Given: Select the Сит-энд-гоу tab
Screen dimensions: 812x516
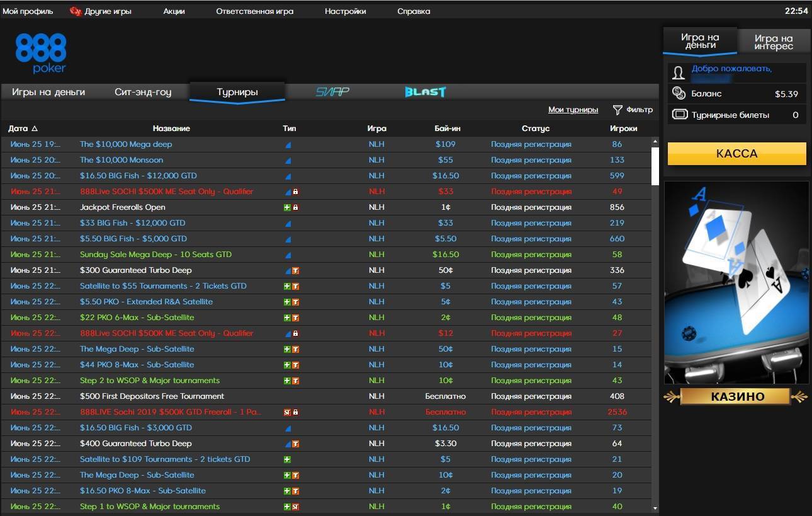Looking at the screenshot, I should [x=143, y=92].
